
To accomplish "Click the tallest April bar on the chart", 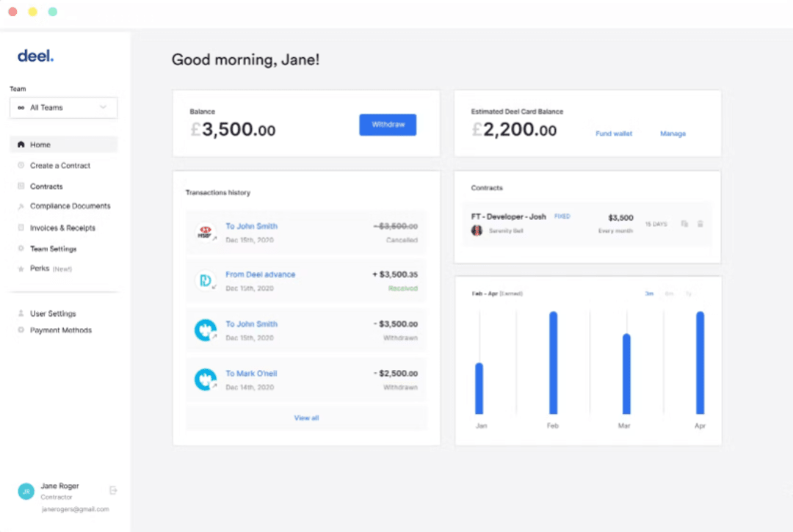I will coord(699,363).
